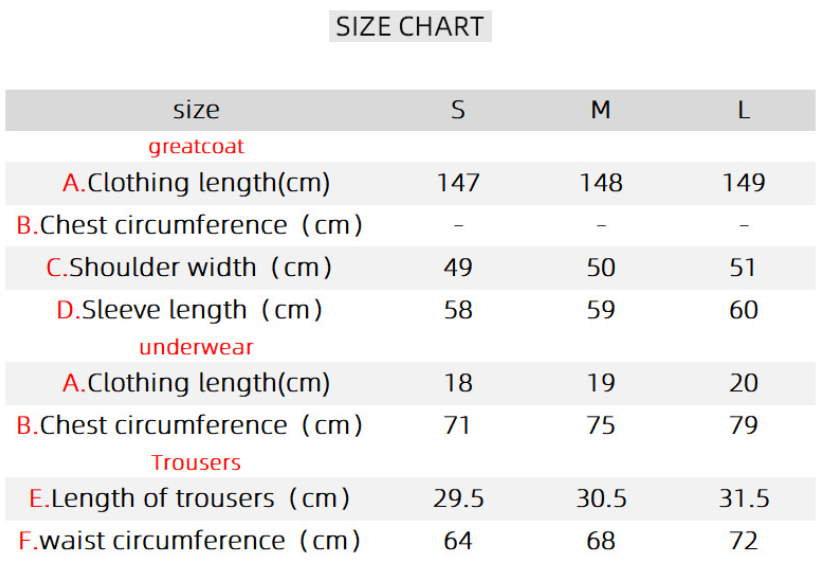The width and height of the screenshot is (829, 586).
Task: Select the trousers length value 31.5
Action: (x=743, y=498)
